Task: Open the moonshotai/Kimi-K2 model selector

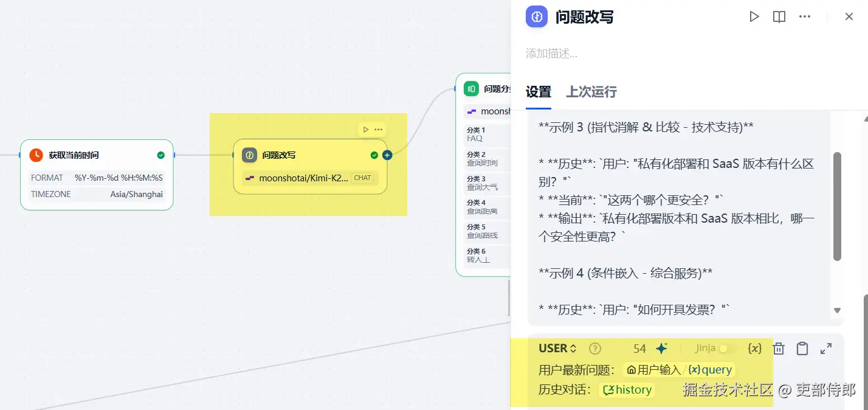Action: [x=310, y=178]
